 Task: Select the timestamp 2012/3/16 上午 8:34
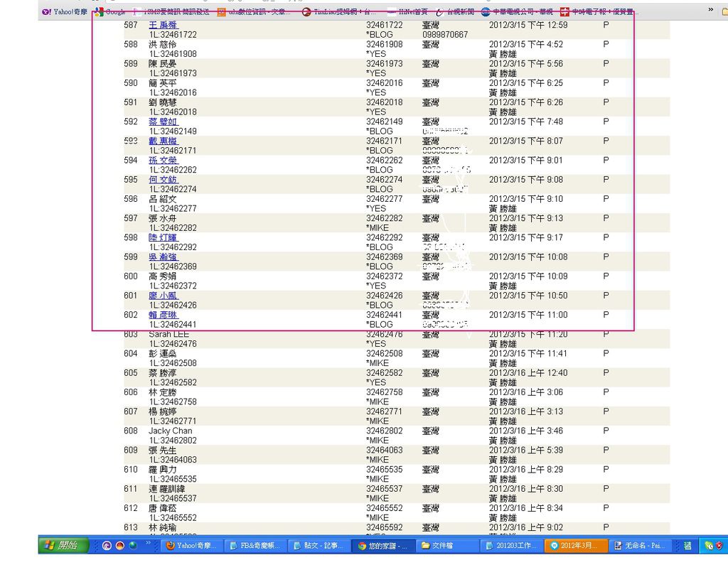click(526, 508)
